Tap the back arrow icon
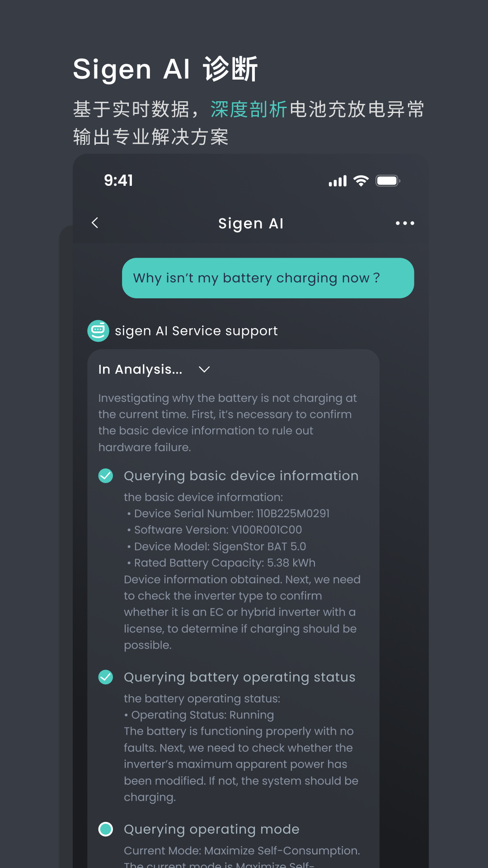The image size is (488, 868). [95, 223]
